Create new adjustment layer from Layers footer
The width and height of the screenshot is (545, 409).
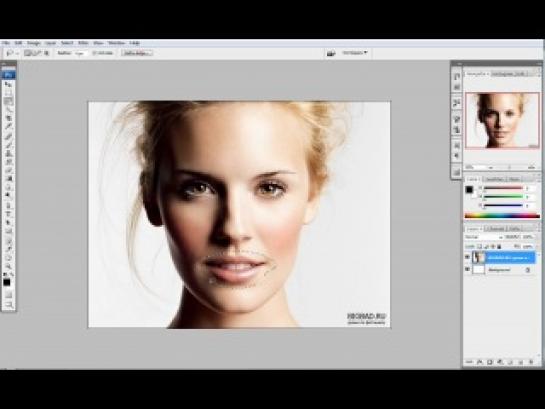click(500, 362)
